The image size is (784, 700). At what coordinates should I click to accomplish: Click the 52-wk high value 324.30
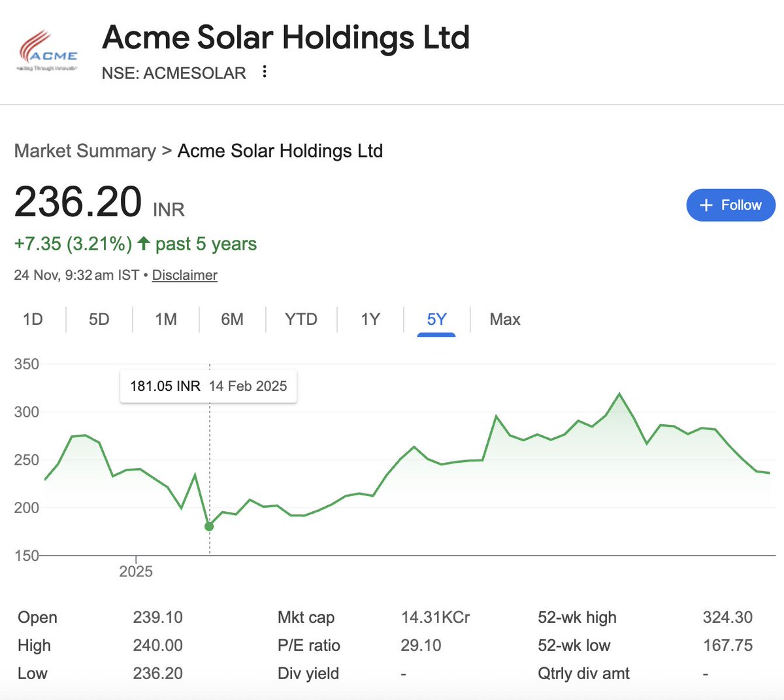point(727,617)
